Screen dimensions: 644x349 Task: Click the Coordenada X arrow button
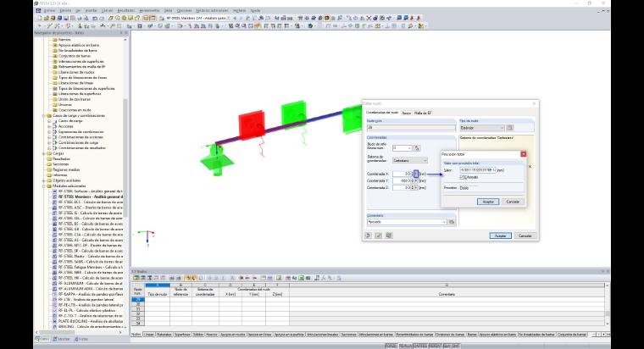416,174
